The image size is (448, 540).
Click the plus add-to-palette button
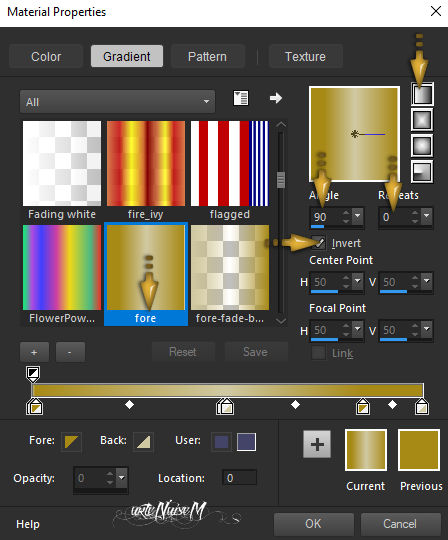point(317,444)
